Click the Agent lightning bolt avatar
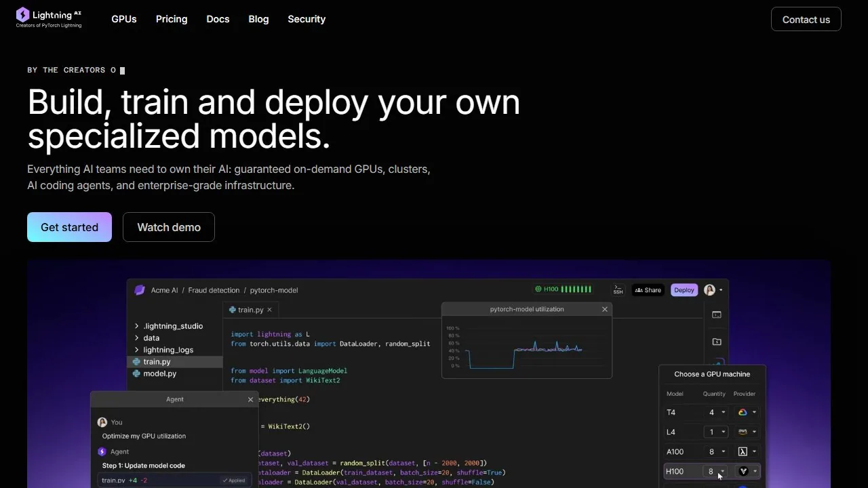868x488 pixels. coord(102,451)
